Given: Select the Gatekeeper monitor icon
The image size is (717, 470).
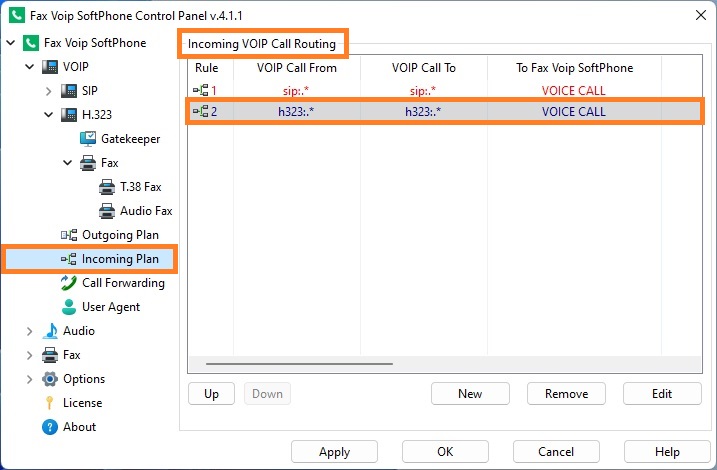Looking at the screenshot, I should click(x=88, y=139).
